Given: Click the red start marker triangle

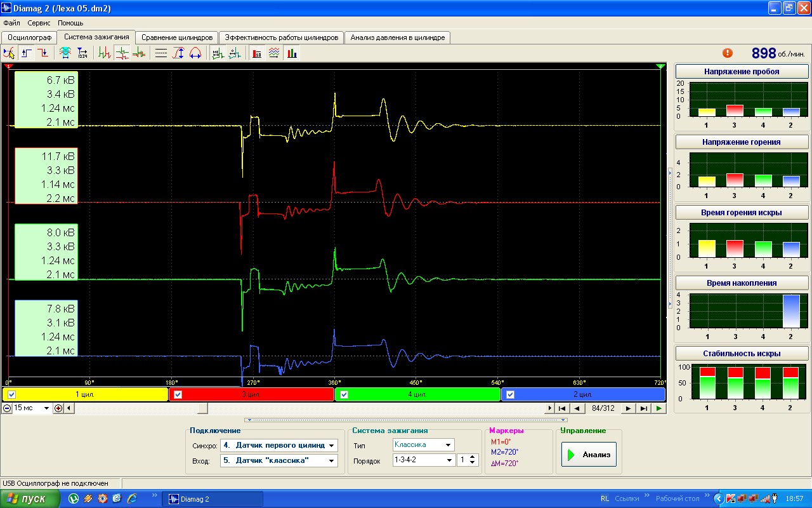Looking at the screenshot, I should (x=8, y=65).
